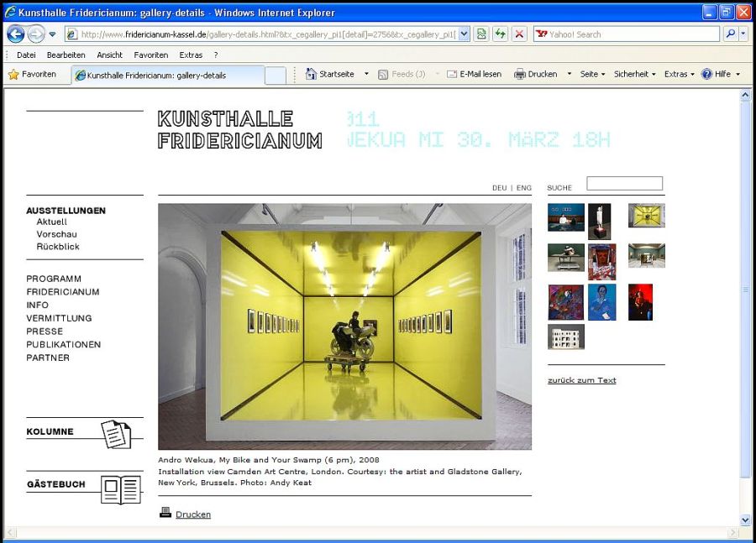
Task: Open the Bearbeiten menu
Action: [66, 55]
